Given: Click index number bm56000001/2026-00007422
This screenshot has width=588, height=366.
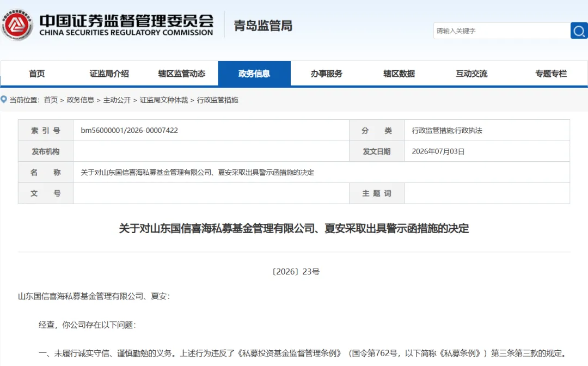Looking at the screenshot, I should coord(130,131).
